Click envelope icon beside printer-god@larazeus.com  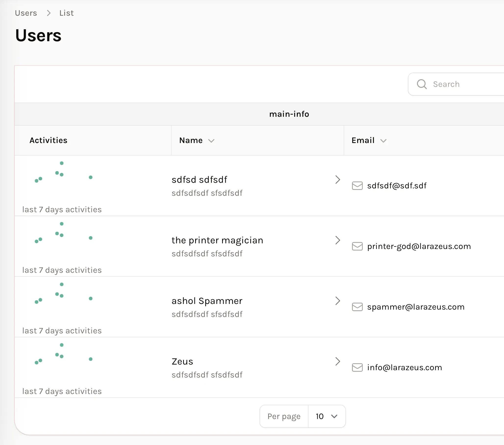coord(357,246)
